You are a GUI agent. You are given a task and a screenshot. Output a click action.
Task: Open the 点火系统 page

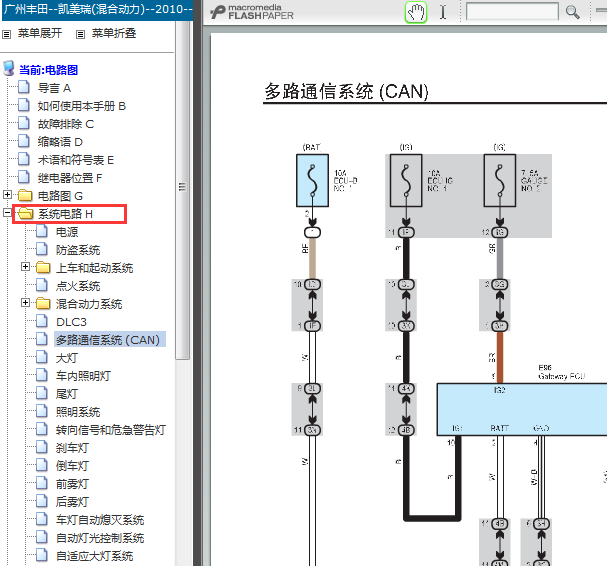coord(78,286)
